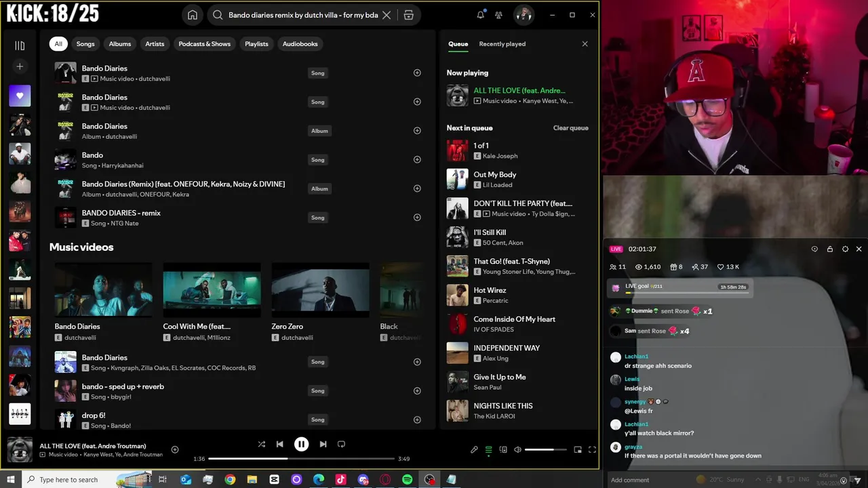Toggle the Queue icon in player bar
868x488 pixels.
tap(488, 449)
